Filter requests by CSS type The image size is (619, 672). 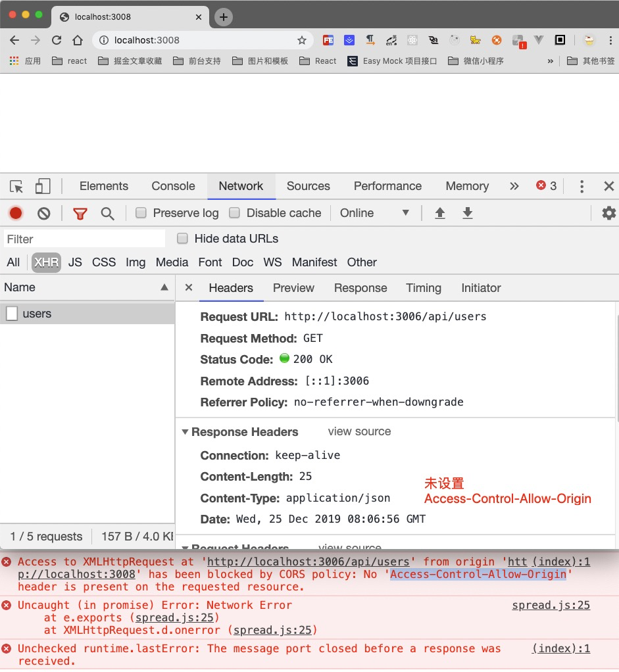tap(104, 262)
